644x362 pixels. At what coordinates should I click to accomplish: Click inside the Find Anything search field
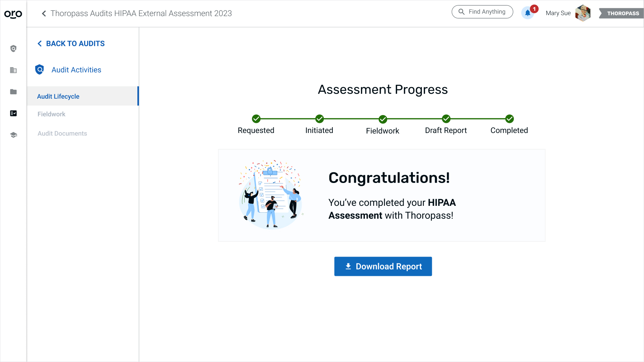coord(487,12)
